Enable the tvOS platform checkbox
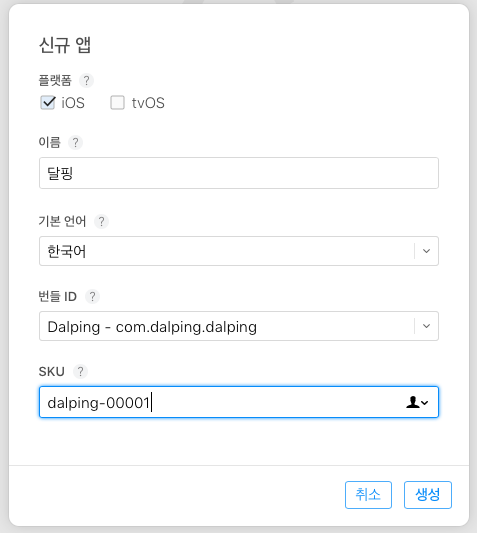The image size is (477, 533). click(x=117, y=102)
